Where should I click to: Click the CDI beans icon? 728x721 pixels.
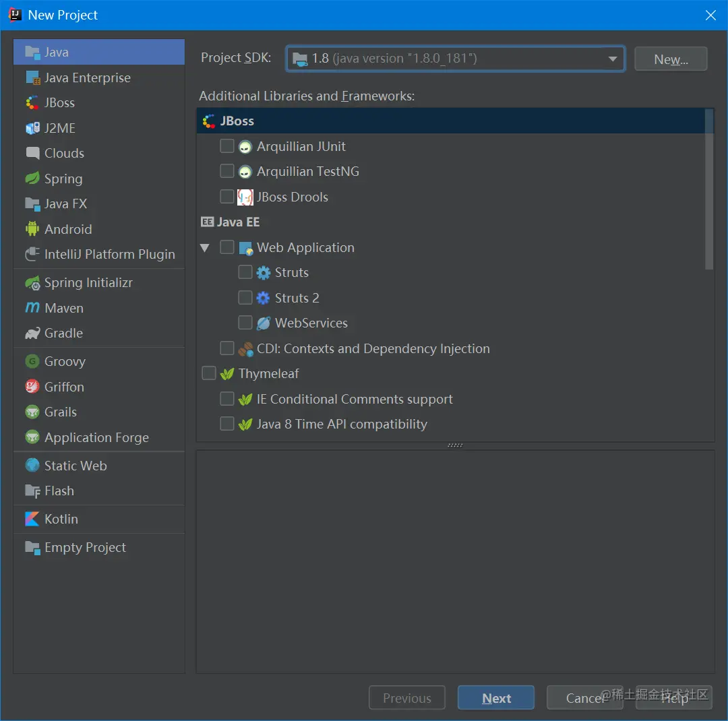click(245, 348)
